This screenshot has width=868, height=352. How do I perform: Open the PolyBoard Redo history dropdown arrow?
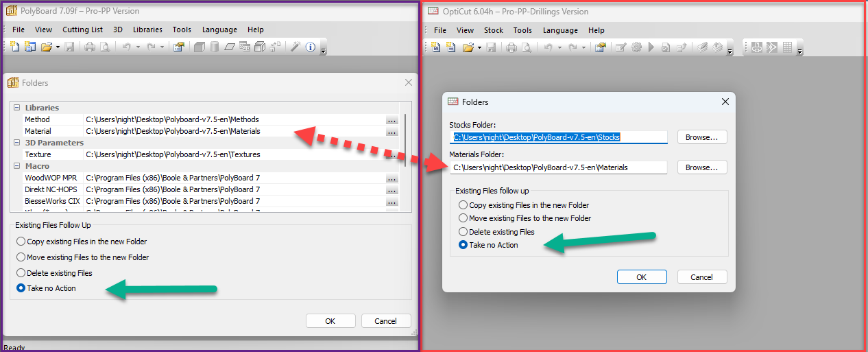point(162,47)
